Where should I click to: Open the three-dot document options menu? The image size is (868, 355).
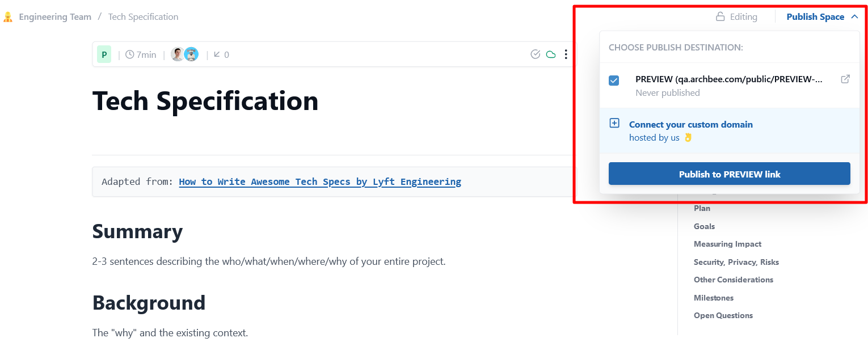[x=566, y=54]
